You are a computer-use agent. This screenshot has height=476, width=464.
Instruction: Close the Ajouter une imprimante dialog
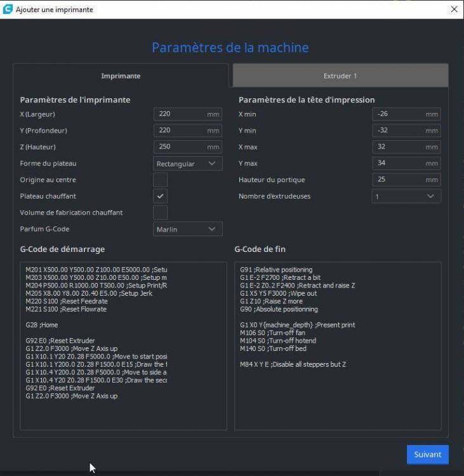pyautogui.click(x=454, y=9)
